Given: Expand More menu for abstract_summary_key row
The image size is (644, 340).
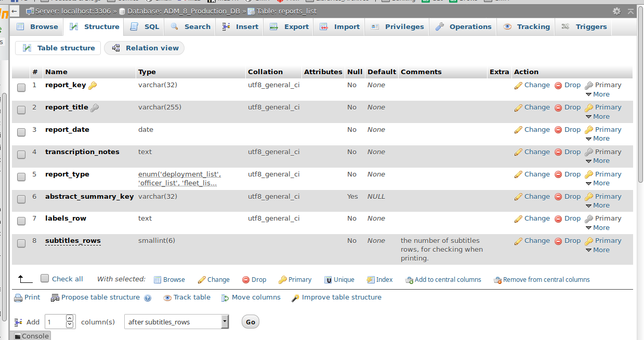Looking at the screenshot, I should (x=597, y=206).
